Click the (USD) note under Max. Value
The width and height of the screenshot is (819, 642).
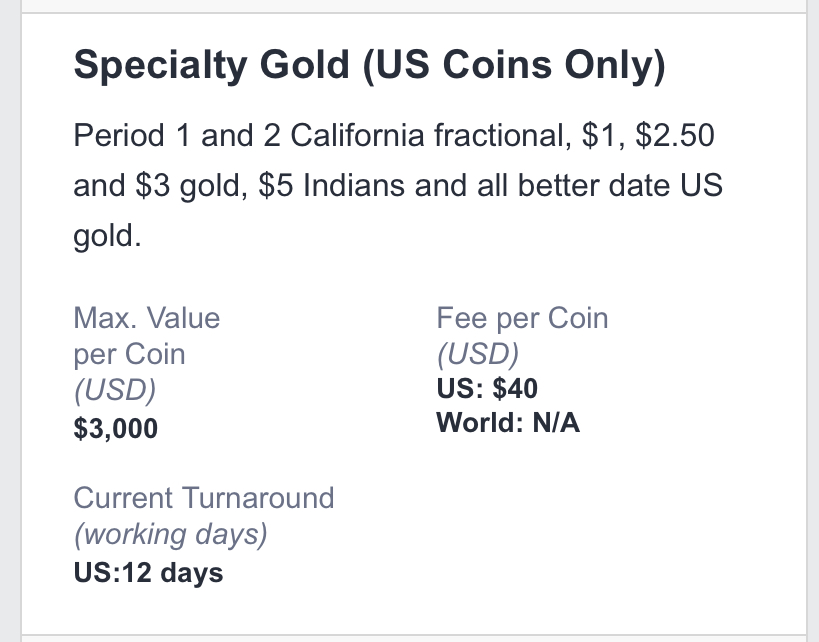pyautogui.click(x=115, y=390)
